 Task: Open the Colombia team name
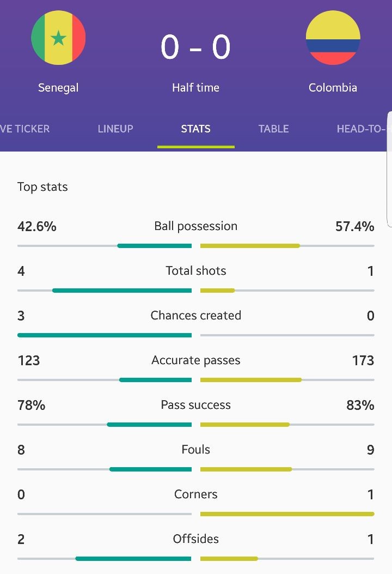[x=333, y=88]
